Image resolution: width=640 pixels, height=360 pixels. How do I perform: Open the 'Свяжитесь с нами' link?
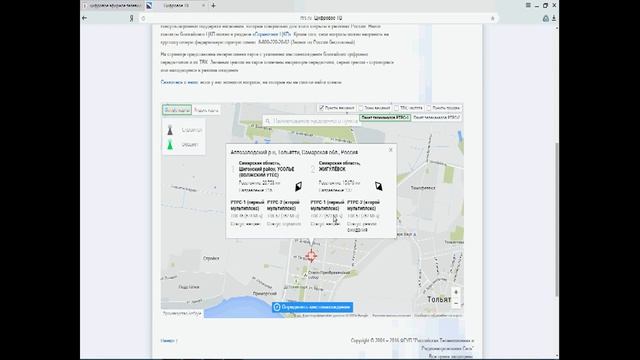[x=179, y=82]
